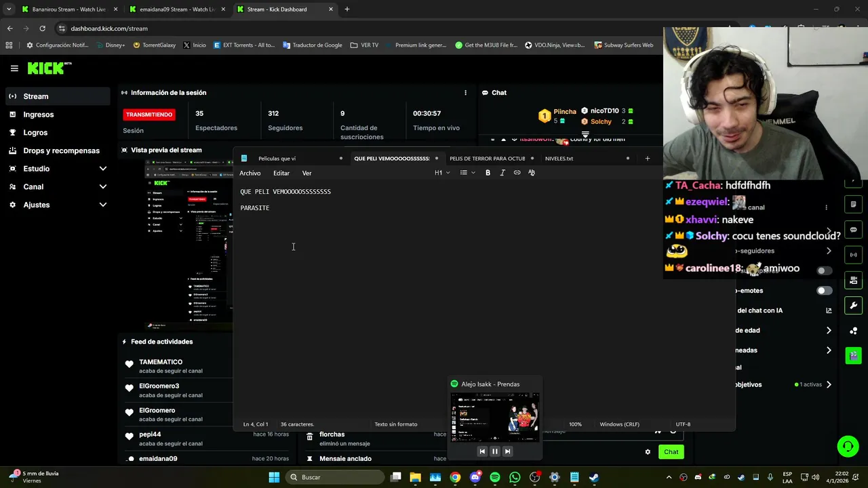Open the Ver menu in Notepad
The image size is (868, 488).
(307, 173)
